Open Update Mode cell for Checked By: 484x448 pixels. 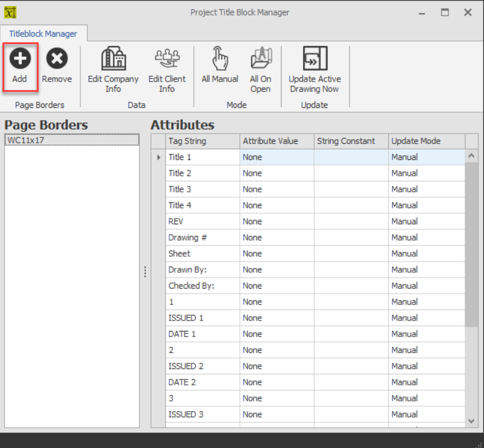click(427, 286)
